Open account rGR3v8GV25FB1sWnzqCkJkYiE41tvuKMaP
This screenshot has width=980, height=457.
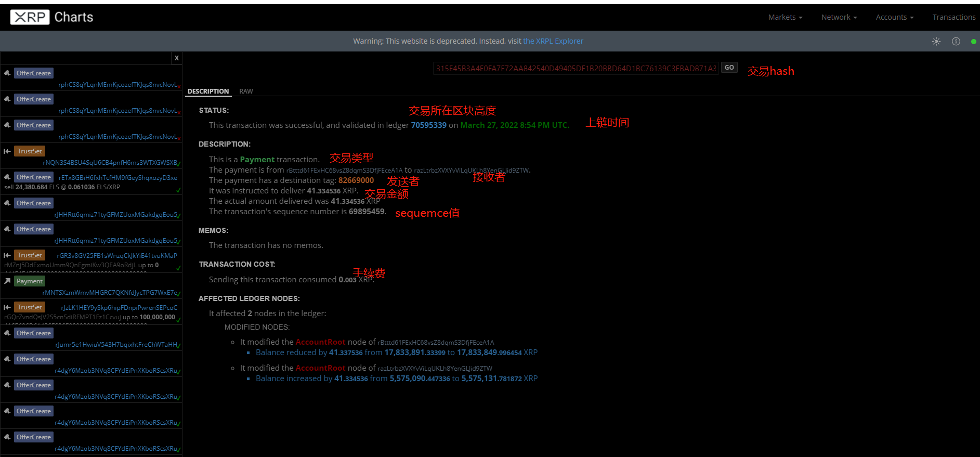point(117,256)
